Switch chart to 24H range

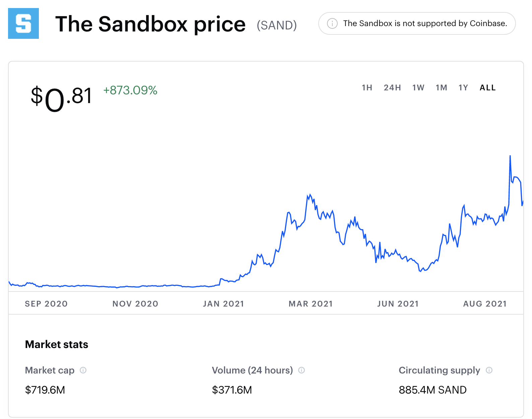392,88
